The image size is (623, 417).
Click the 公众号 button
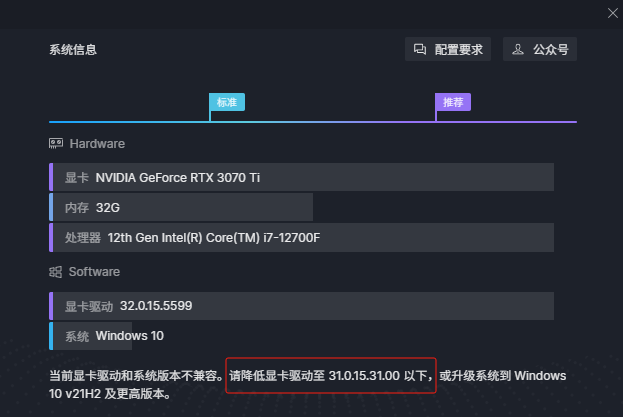(540, 49)
